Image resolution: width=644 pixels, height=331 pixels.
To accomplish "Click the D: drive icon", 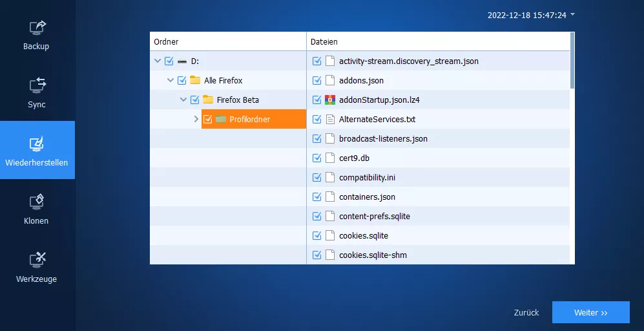I will coord(182,61).
